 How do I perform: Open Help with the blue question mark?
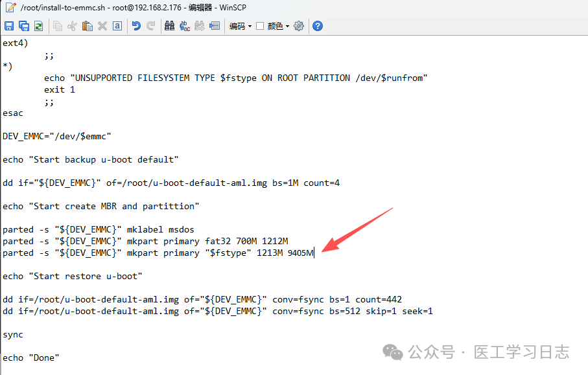pos(318,27)
